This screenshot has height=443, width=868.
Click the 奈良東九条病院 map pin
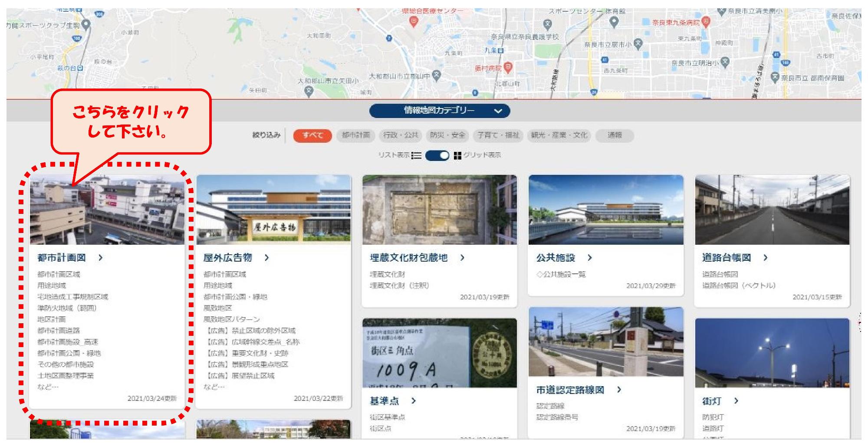[x=706, y=22]
